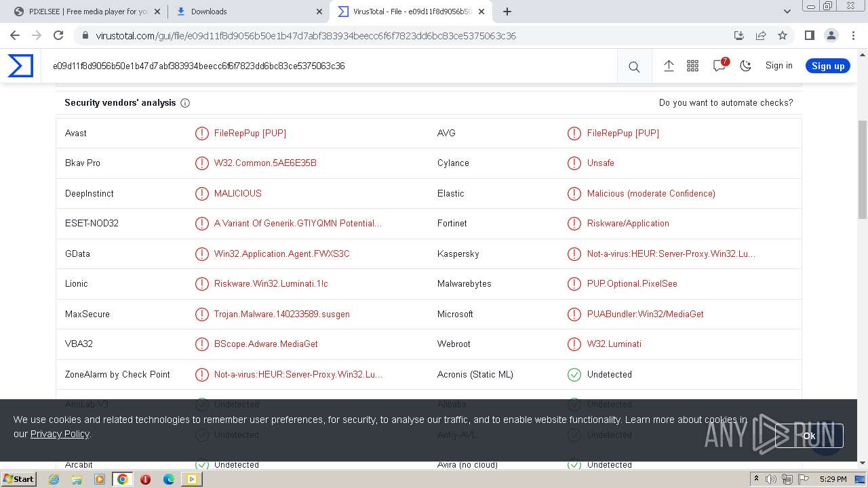The image size is (868, 488).
Task: Open File Explorer folder in taskbar
Action: (x=77, y=479)
